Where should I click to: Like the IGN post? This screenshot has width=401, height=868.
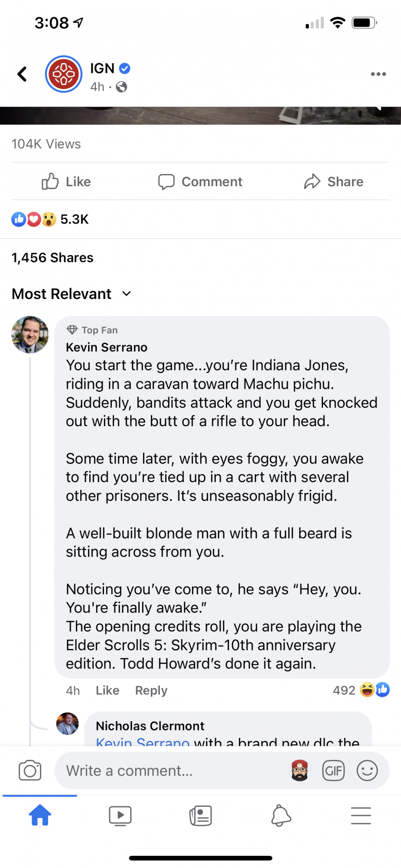tap(66, 182)
